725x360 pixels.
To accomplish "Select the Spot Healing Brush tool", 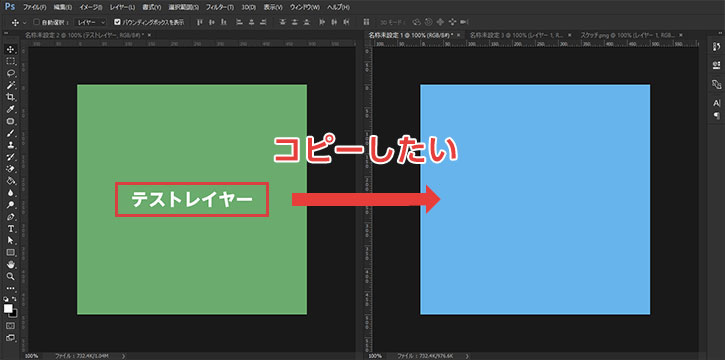I will click(x=11, y=122).
